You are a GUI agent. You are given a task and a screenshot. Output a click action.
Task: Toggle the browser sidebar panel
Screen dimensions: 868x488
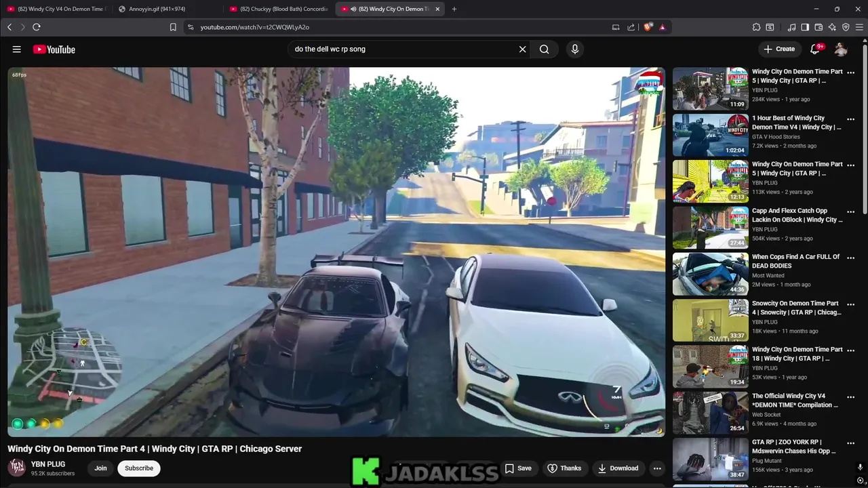(x=805, y=27)
